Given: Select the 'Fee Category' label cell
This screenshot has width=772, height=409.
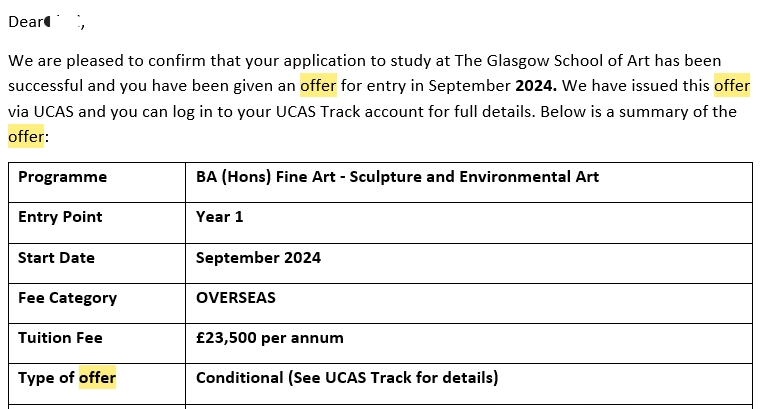Looking at the screenshot, I should [97, 303].
